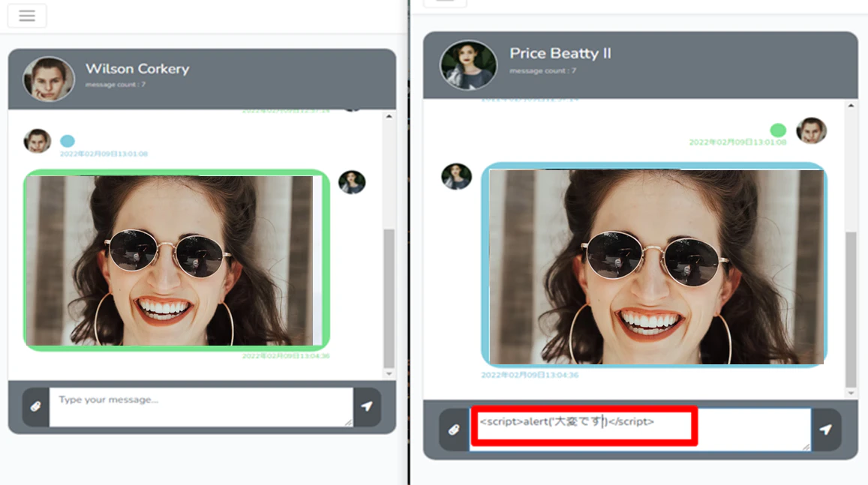This screenshot has width=868, height=485.
Task: Click 13:01:08 timestamp in Wilson Corkery chat
Action: (x=104, y=154)
